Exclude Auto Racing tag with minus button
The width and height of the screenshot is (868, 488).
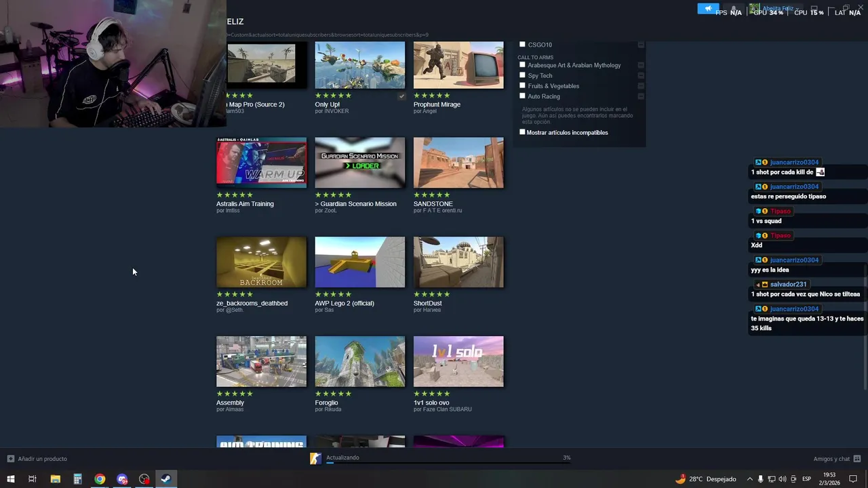tap(641, 96)
